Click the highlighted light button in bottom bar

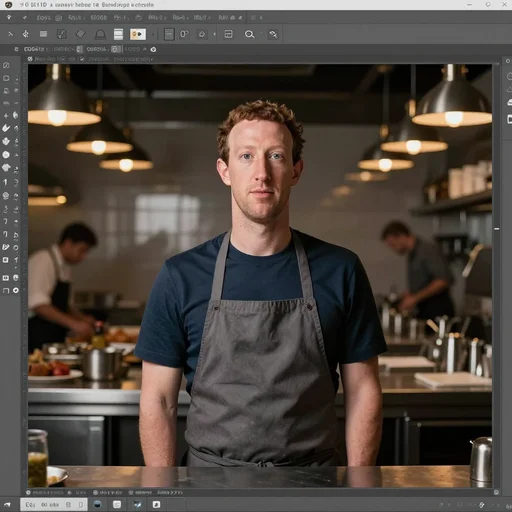coord(54,505)
